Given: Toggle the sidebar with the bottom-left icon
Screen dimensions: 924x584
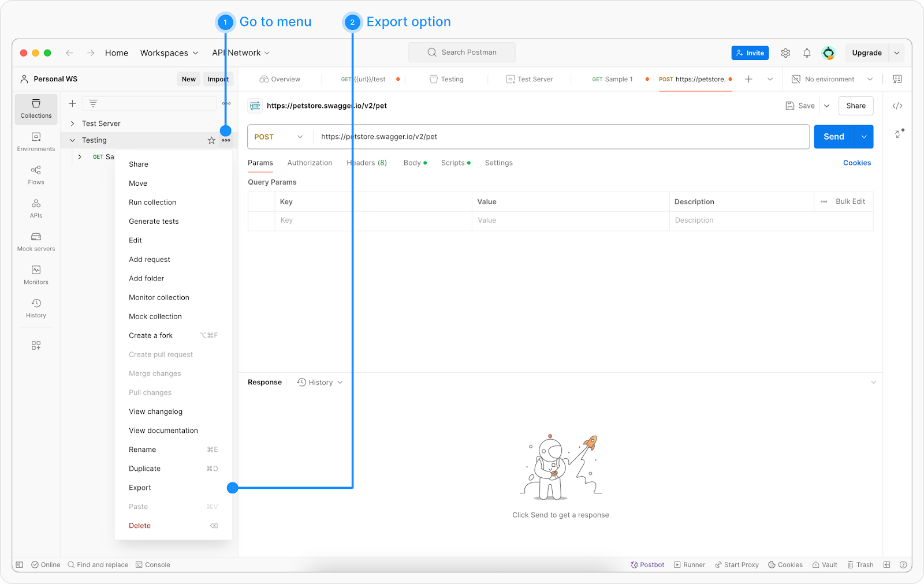Looking at the screenshot, I should 20,565.
